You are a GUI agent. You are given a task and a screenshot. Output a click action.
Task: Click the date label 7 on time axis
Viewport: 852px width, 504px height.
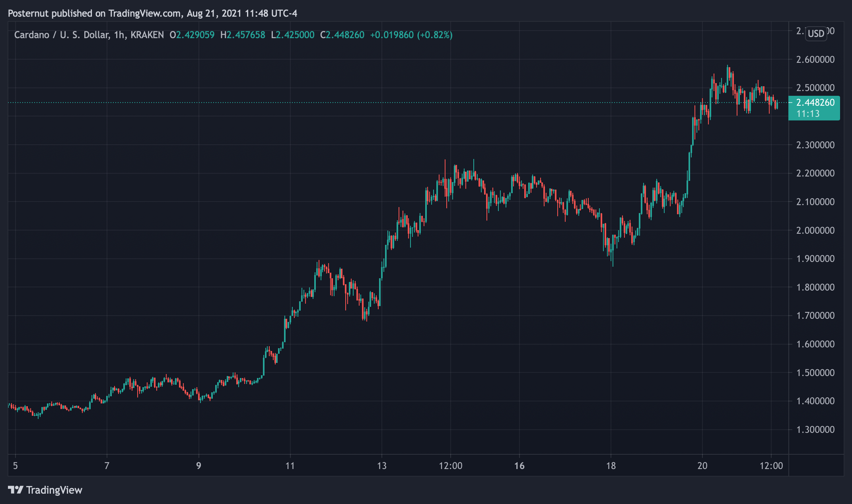pyautogui.click(x=107, y=466)
